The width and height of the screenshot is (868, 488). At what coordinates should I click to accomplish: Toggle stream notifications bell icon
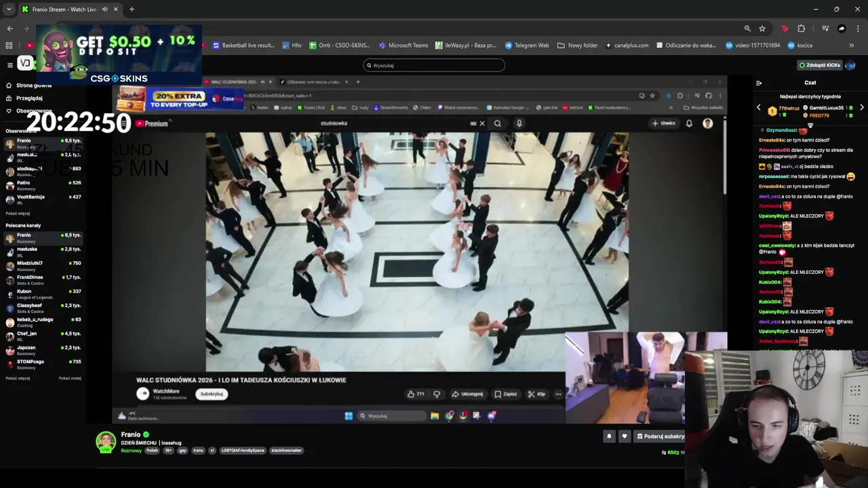609,436
